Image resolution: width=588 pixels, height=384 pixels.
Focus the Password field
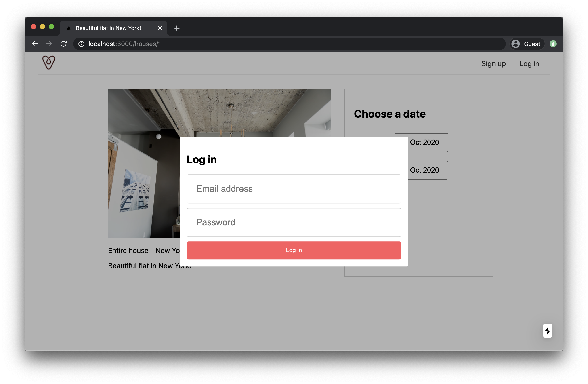[x=294, y=222]
